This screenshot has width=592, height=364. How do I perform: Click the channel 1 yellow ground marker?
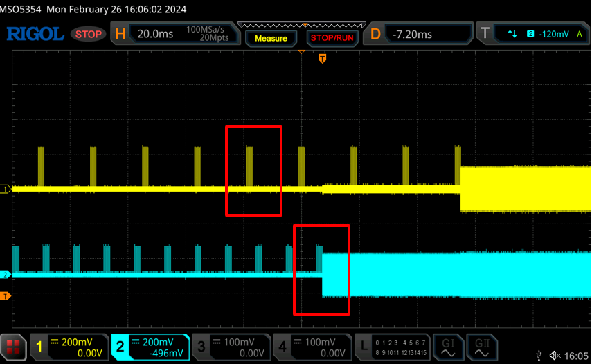click(6, 190)
